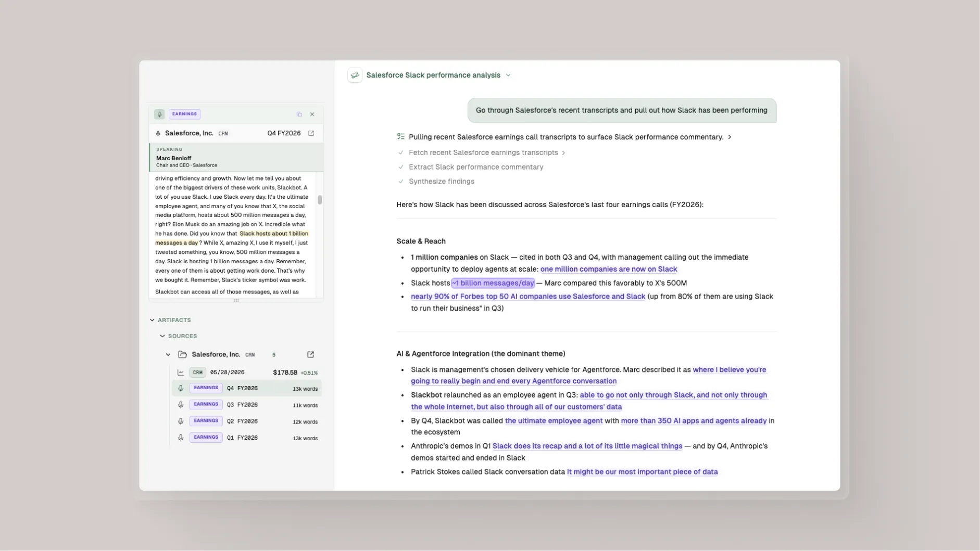Click the stock chart icon for CRM
Image resolution: width=980 pixels, height=551 pixels.
[181, 373]
